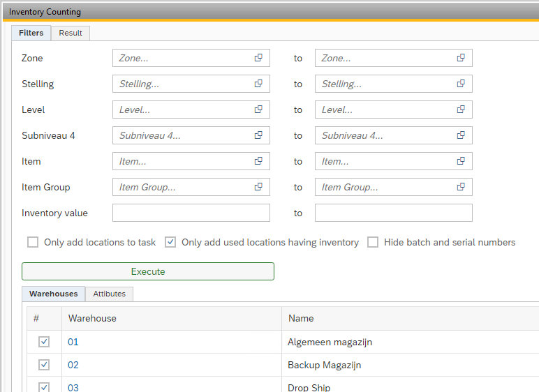This screenshot has width=539, height=392.
Task: Uncheck Only add used locations having inventory
Action: 170,242
